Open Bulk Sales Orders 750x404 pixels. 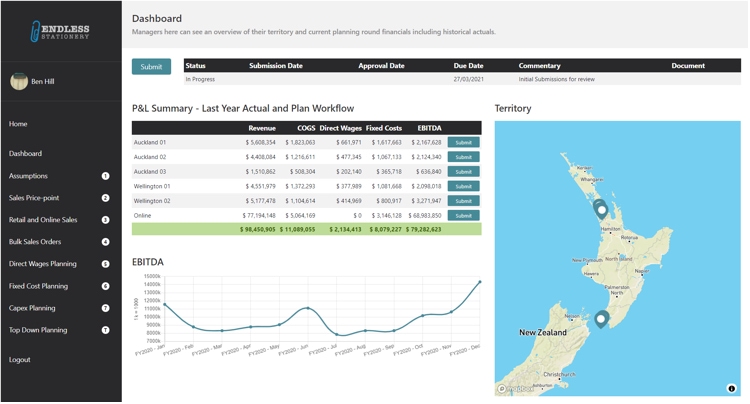pyautogui.click(x=35, y=242)
